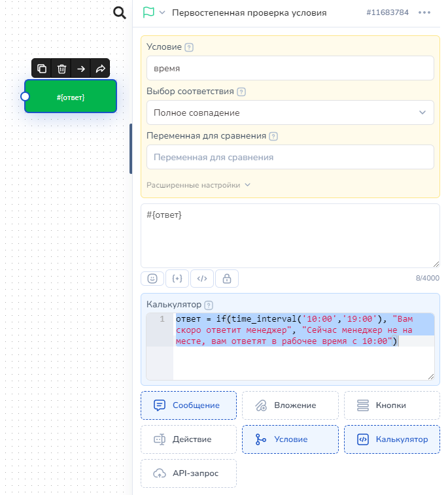Click the search magnifier icon
Viewport: 448px width, 495px height.
point(119,13)
